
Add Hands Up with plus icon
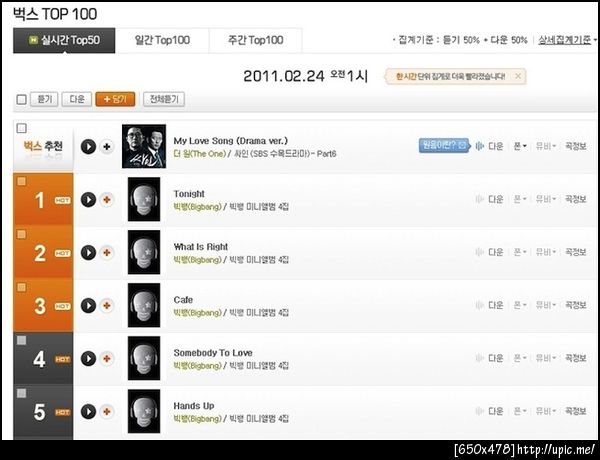pyautogui.click(x=107, y=411)
